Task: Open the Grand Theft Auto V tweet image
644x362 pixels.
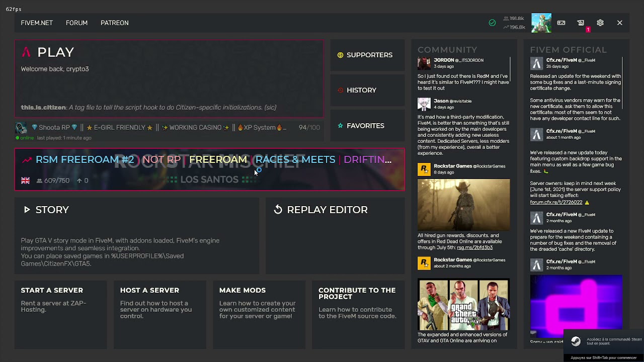Action: point(463,305)
